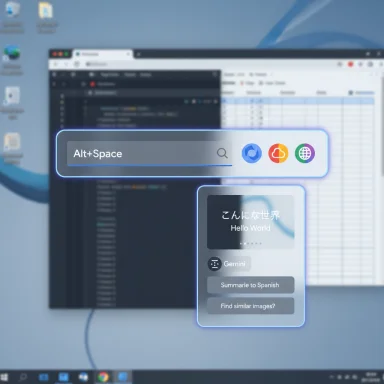Click the new tab plus button in browser
This screenshot has width=384, height=384.
coord(138,54)
